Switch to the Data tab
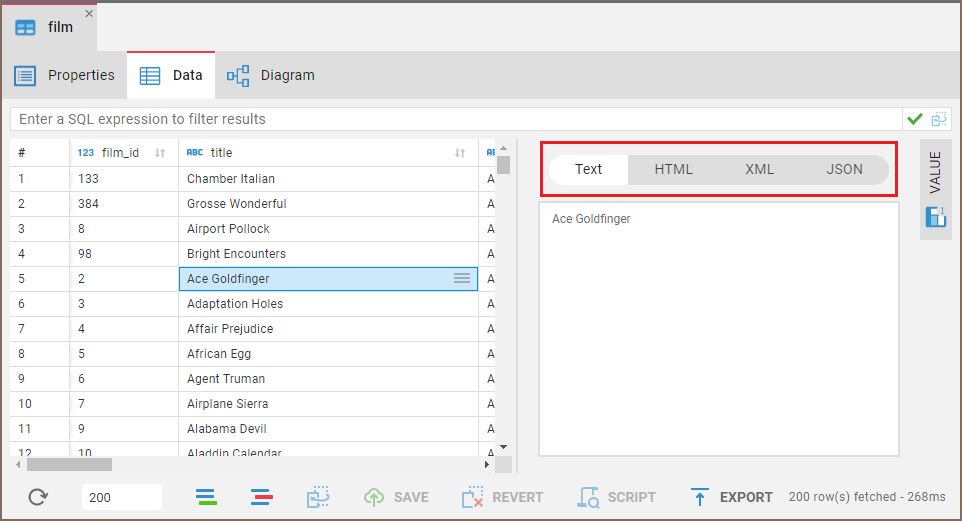The image size is (962, 521). click(x=171, y=75)
